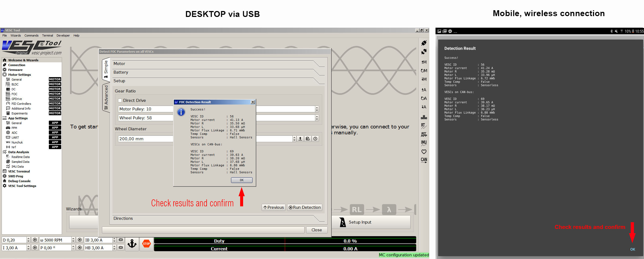Click the write motor configuration (↓M) icon
The height and width of the screenshot is (259, 644).
[424, 79]
